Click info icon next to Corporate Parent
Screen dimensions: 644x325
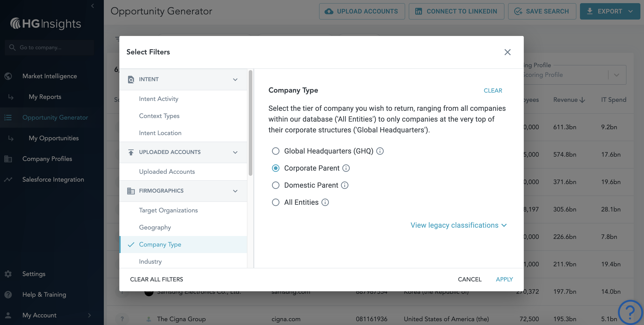pos(346,168)
